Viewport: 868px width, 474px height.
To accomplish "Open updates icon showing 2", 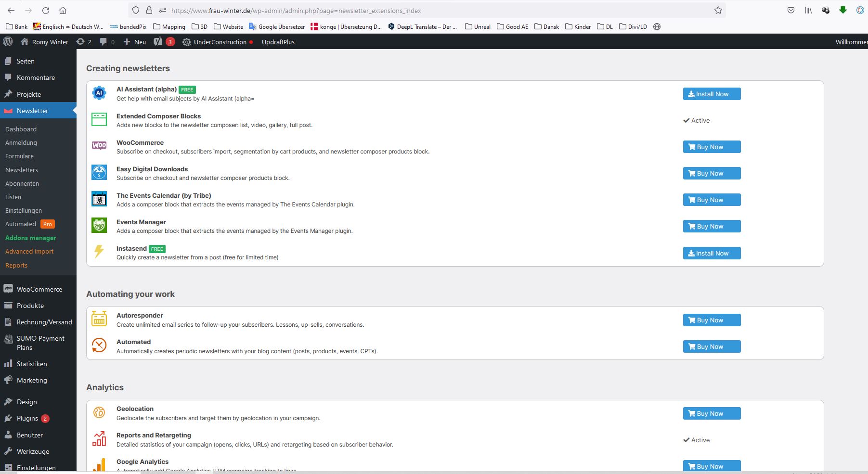I will click(84, 42).
